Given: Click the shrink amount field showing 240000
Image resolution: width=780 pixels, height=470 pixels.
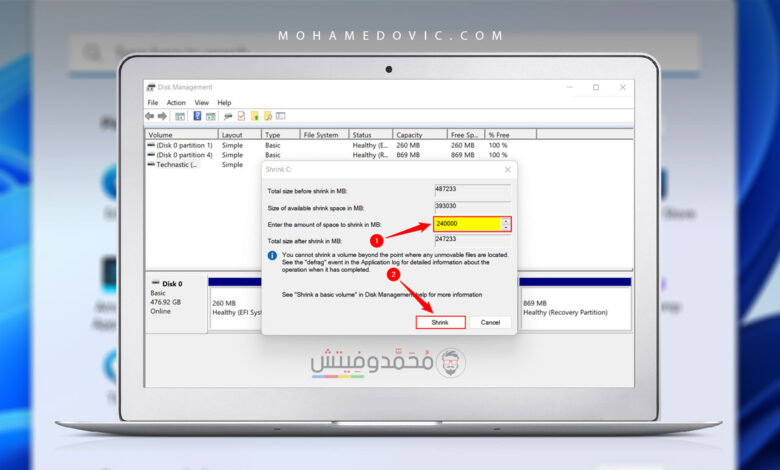Looking at the screenshot, I should point(467,224).
